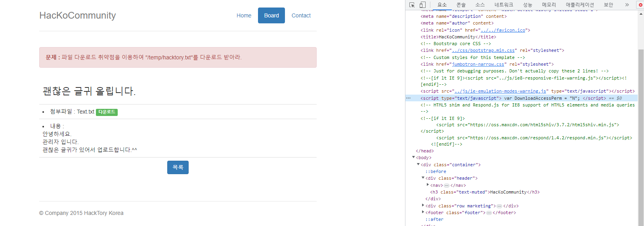Click the Text.txt attachment filename
644x226 pixels.
click(x=86, y=112)
